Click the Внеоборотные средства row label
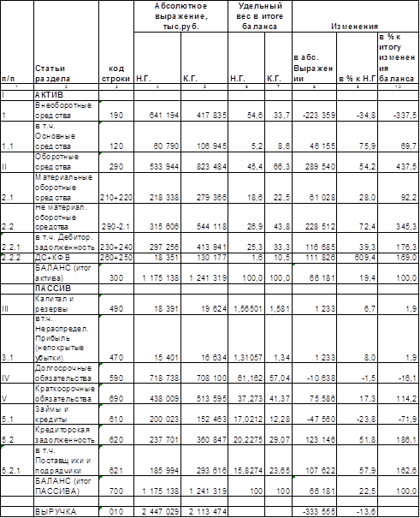 (x=66, y=110)
